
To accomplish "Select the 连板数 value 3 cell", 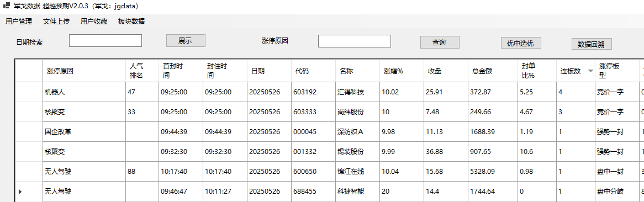I will (x=576, y=111).
